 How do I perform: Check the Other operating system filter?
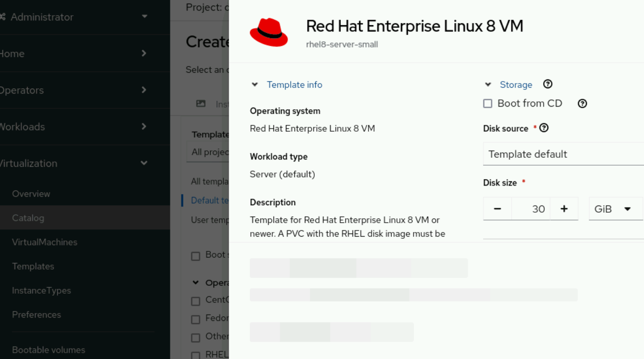(195, 338)
